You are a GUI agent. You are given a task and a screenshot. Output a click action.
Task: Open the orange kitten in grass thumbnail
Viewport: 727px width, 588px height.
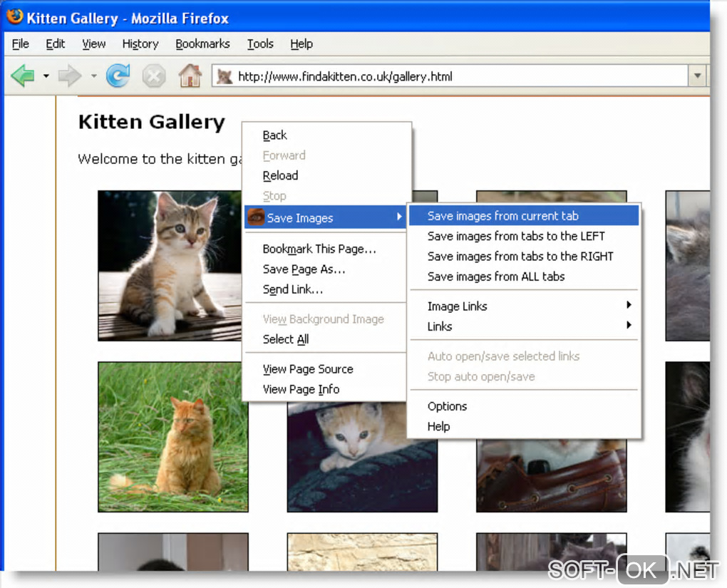173,436
